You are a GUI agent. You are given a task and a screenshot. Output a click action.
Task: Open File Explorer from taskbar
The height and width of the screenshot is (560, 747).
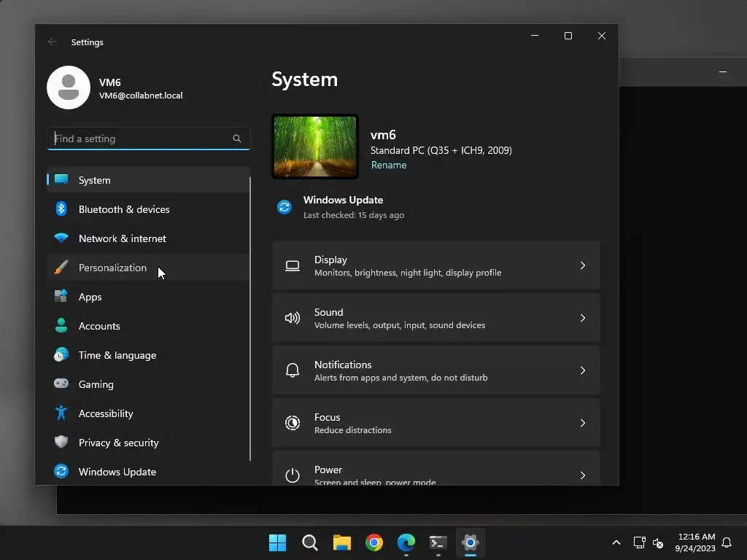tap(342, 542)
